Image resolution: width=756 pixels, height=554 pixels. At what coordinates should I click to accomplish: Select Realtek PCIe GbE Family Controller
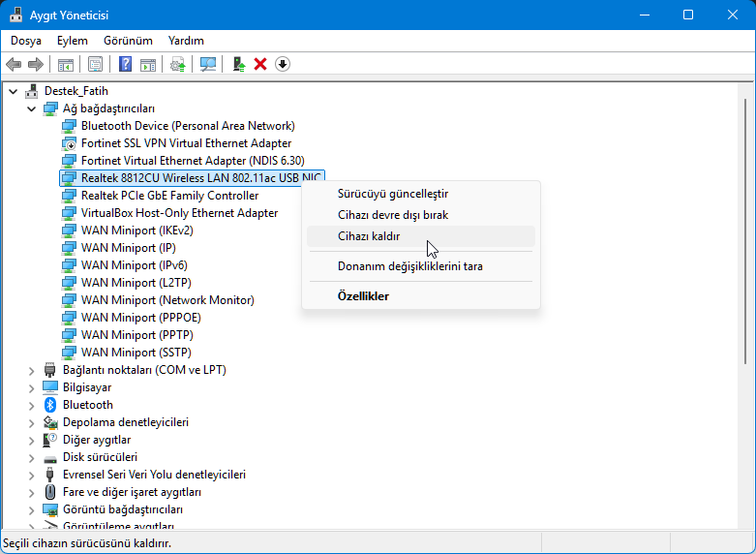pos(169,196)
